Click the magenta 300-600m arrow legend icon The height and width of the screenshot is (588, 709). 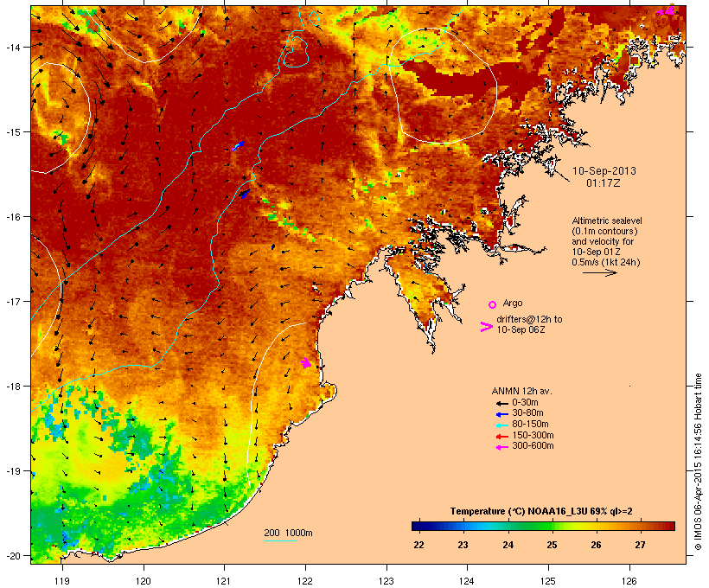point(502,447)
